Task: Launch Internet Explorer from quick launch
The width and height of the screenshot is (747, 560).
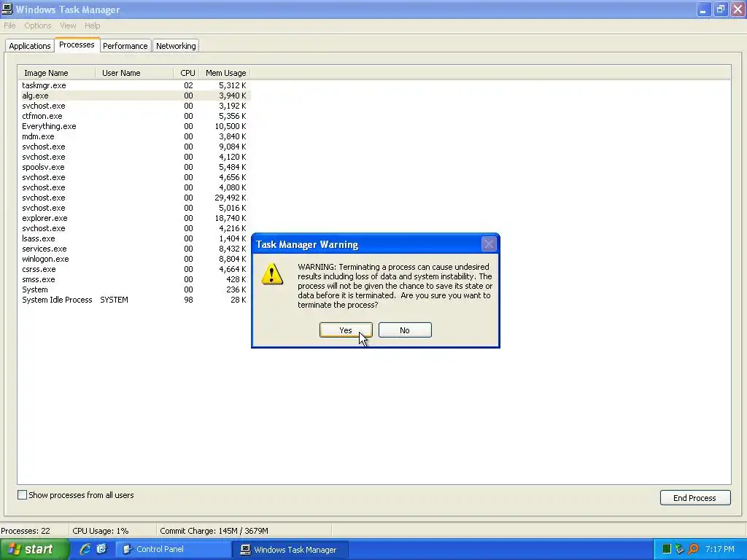Action: [x=85, y=549]
